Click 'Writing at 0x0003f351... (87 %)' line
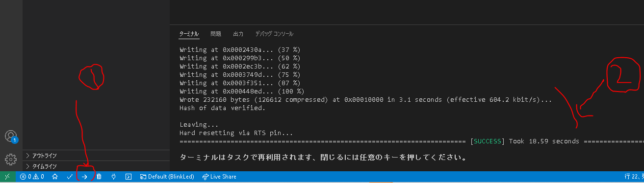The height and width of the screenshot is (183, 644). [240, 83]
